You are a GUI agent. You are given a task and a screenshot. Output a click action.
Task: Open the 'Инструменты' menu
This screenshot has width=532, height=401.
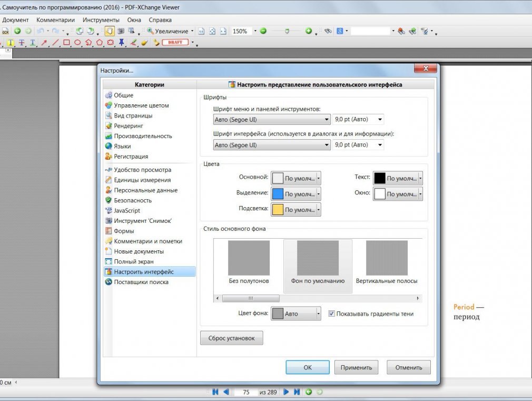pos(101,20)
